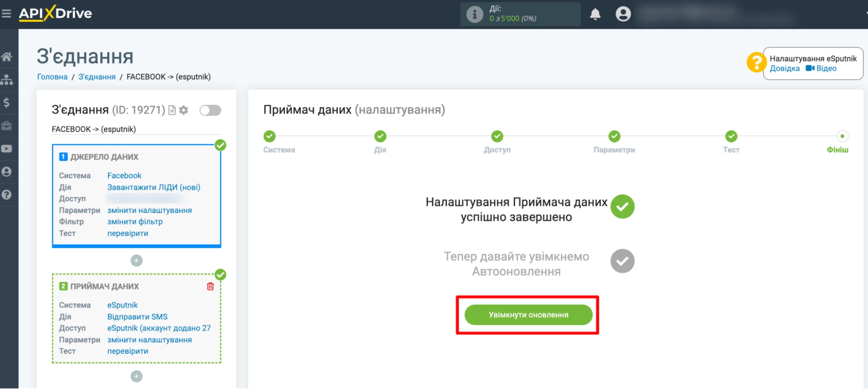Open account icon in sidebar
This screenshot has width=868, height=389.
coord(7,172)
